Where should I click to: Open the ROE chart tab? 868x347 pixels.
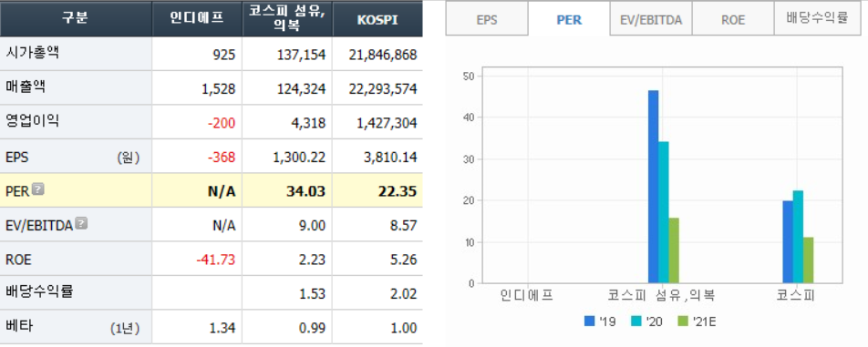(x=733, y=19)
